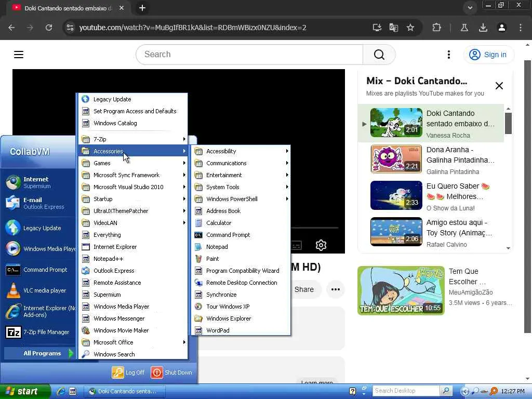Open WordPad from Accessories list

[241, 330]
